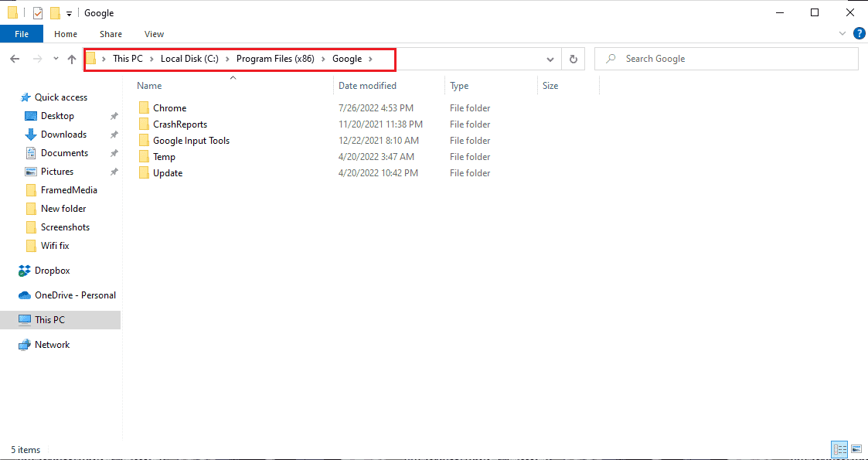This screenshot has height=460, width=868.
Task: Customize Quick Access Toolbar dropdown
Action: tap(70, 13)
